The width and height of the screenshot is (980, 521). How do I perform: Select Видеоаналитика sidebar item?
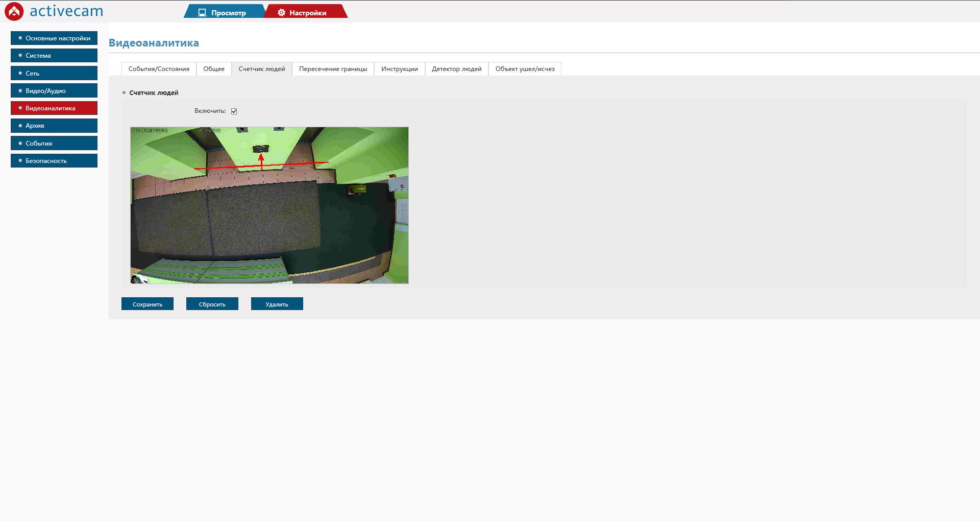point(54,108)
